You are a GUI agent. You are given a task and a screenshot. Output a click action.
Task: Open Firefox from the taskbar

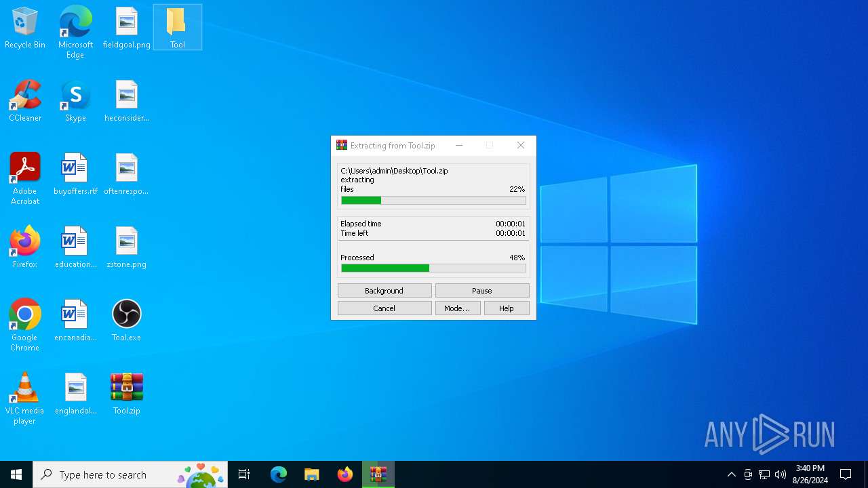(x=345, y=474)
